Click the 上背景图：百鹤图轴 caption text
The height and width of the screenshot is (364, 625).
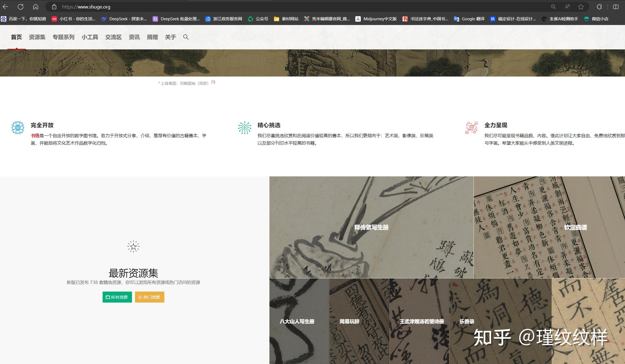(x=184, y=83)
